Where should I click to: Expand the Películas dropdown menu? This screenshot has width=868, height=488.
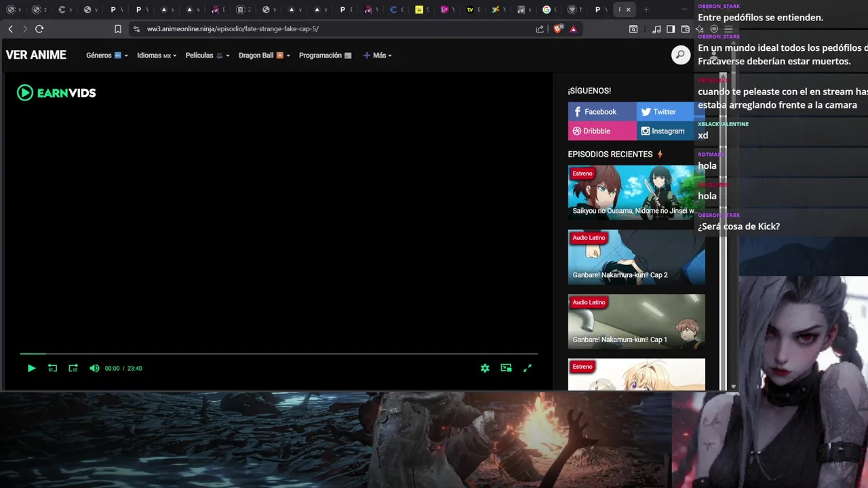[x=208, y=56]
